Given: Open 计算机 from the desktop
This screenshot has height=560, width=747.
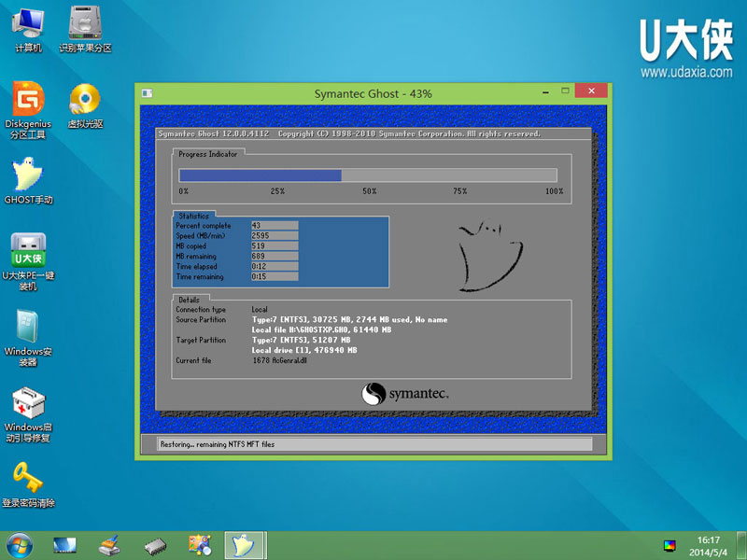Looking at the screenshot, I should 27,23.
